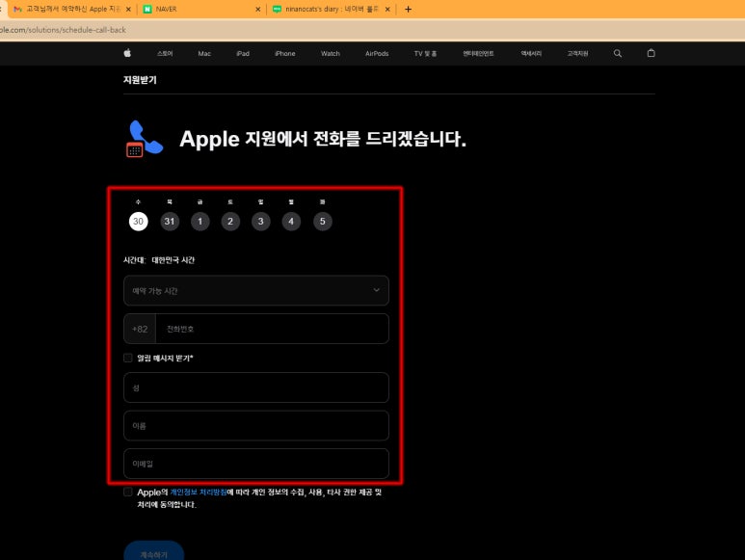Focus the 성 last name field
Viewport: 745px width, 560px height.
point(256,387)
